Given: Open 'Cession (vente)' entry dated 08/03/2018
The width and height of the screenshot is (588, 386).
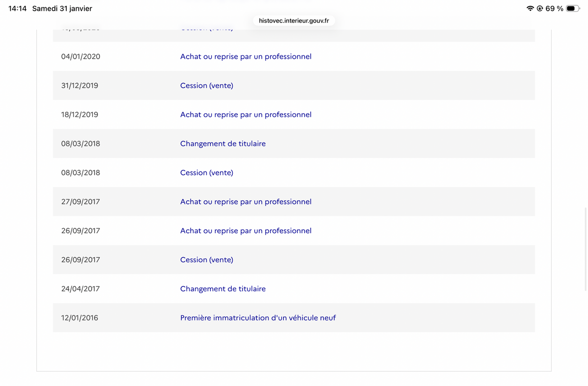Looking at the screenshot, I should [x=207, y=172].
